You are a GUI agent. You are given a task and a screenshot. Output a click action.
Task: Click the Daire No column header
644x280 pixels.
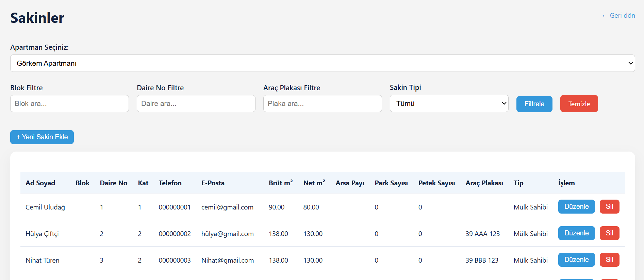pos(113,183)
